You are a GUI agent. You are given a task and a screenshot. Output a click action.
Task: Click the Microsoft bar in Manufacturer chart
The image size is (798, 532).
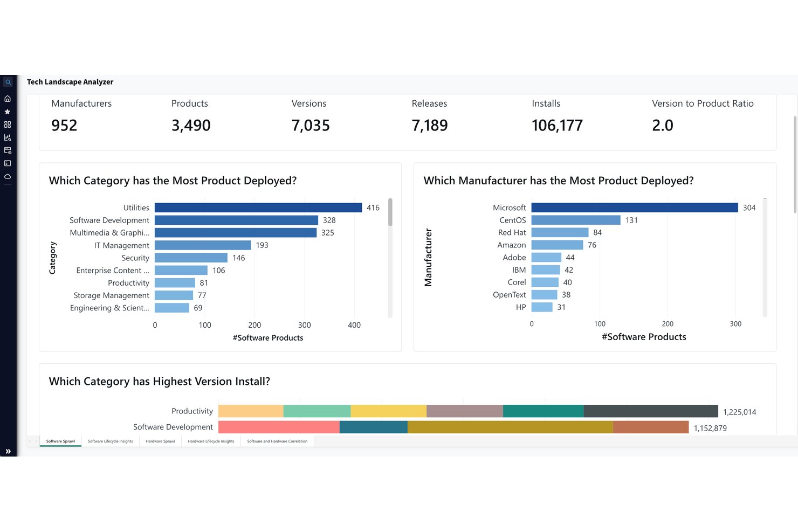point(635,208)
